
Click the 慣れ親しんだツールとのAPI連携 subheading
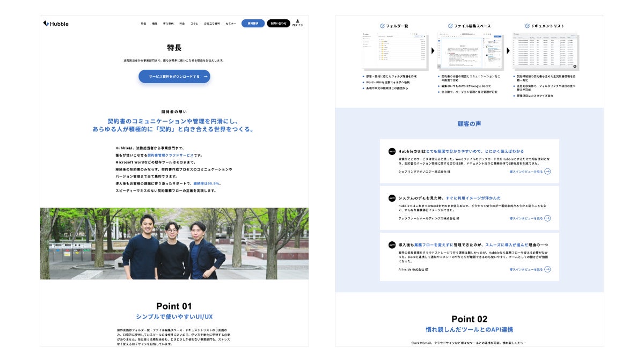coord(469,329)
